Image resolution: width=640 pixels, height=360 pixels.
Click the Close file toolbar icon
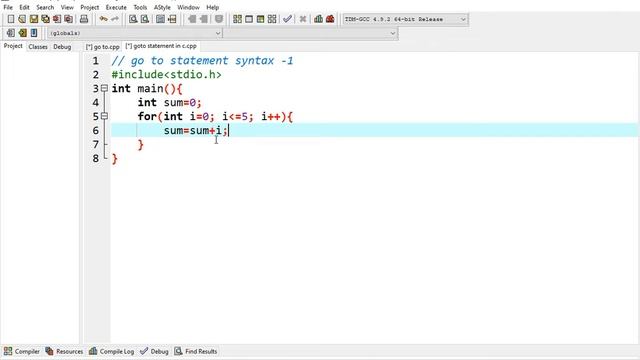click(57, 19)
